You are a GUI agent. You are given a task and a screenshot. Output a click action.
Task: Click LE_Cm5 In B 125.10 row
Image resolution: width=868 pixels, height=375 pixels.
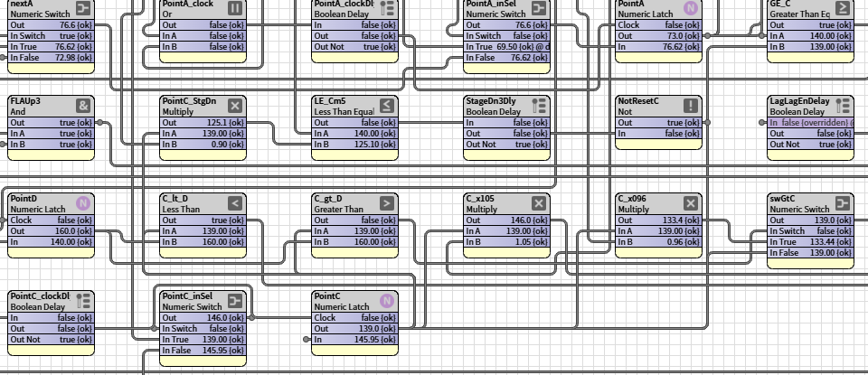[354, 145]
